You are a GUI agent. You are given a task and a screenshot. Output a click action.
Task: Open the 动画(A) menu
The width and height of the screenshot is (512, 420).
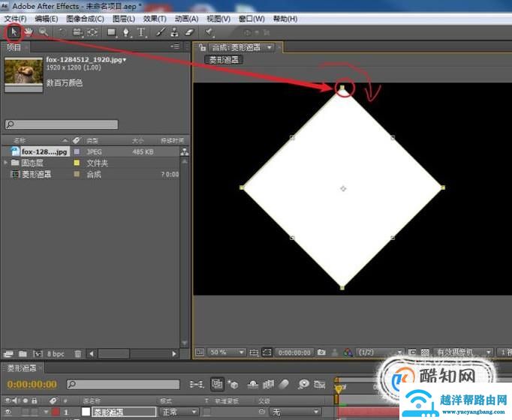click(186, 19)
